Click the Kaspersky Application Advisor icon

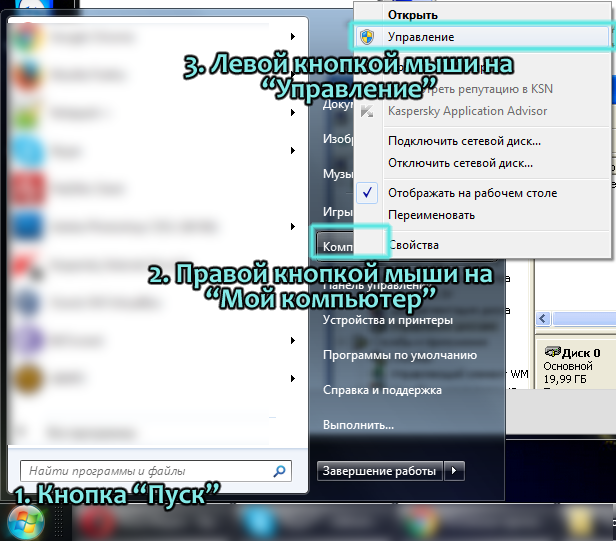tap(367, 108)
